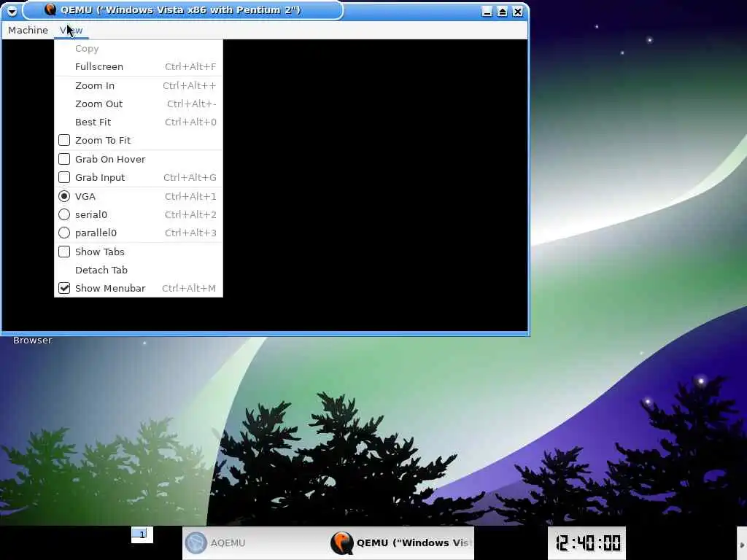Image resolution: width=747 pixels, height=560 pixels.
Task: Click the digital clock on the panel
Action: pyautogui.click(x=587, y=542)
